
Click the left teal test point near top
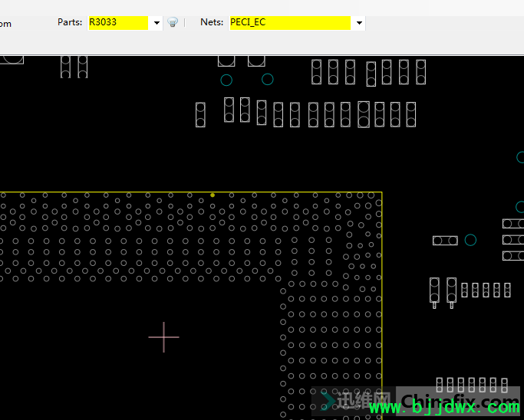pyautogui.click(x=226, y=80)
